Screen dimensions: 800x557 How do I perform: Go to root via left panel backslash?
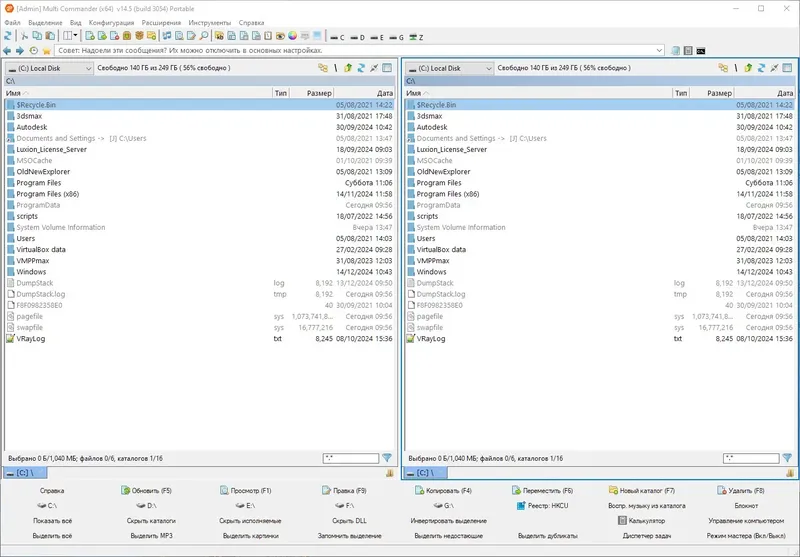[x=335, y=67]
